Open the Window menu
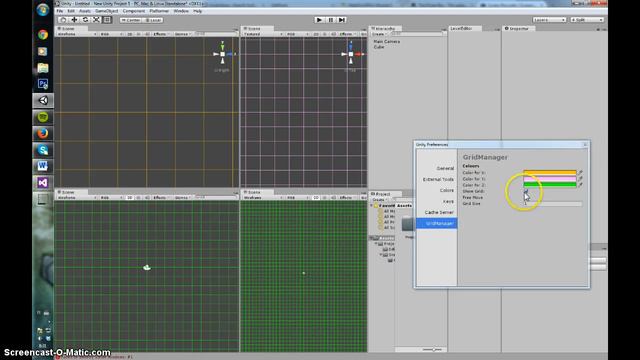640x360 pixels. pos(181,11)
